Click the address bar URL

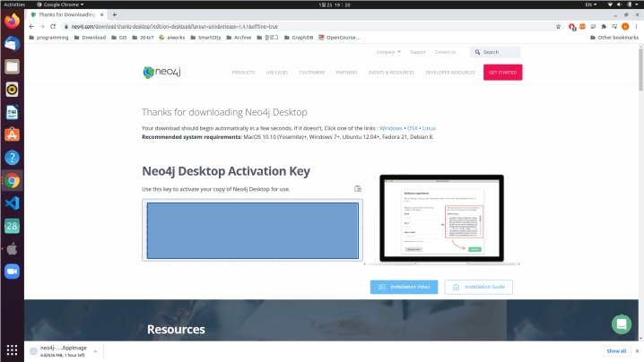click(175, 26)
